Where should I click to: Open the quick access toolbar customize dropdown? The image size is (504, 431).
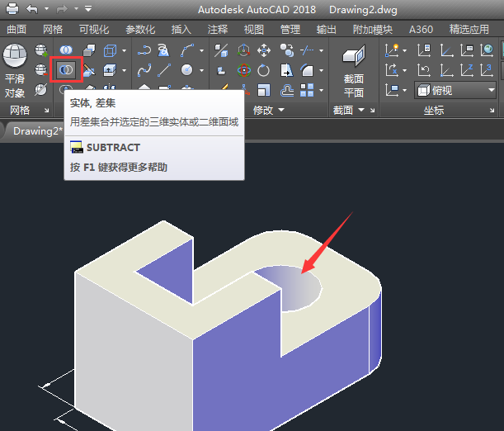click(88, 9)
